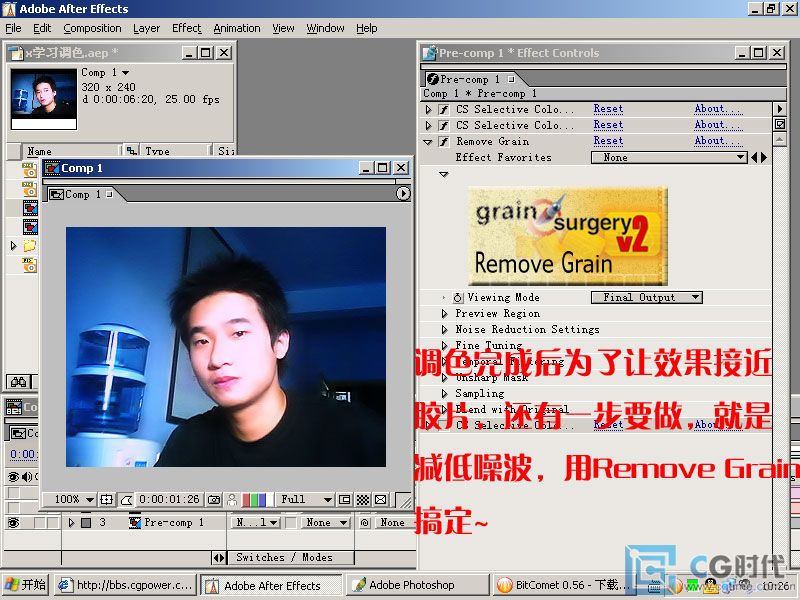Click the title-action safe frame icon in Comp viewer

point(107,499)
